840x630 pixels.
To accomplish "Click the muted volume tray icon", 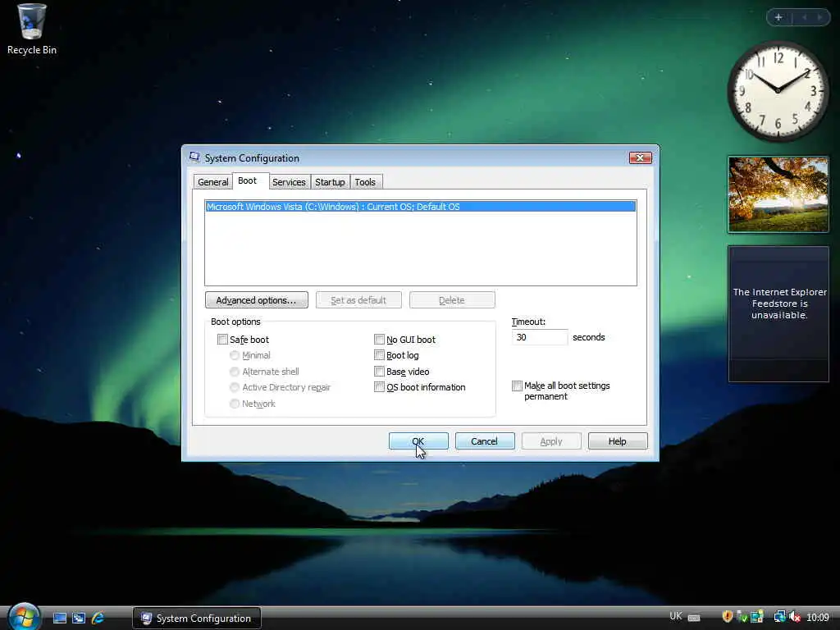I will [x=794, y=617].
